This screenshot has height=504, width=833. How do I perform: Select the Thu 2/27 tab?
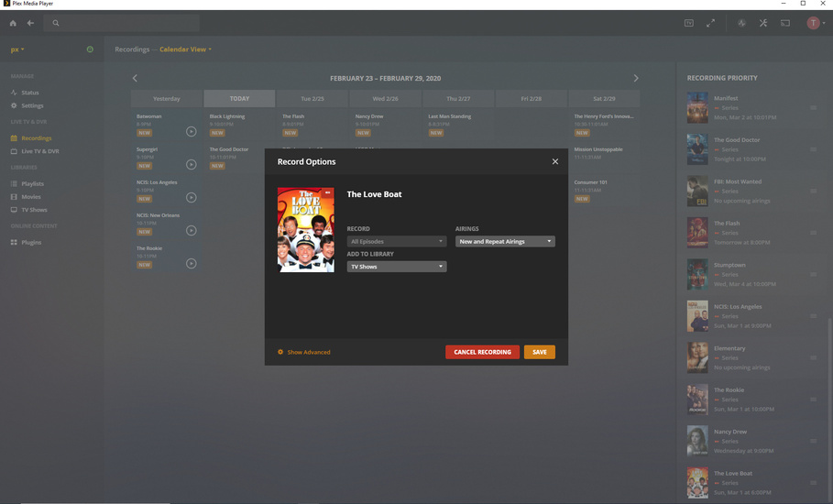click(x=458, y=99)
